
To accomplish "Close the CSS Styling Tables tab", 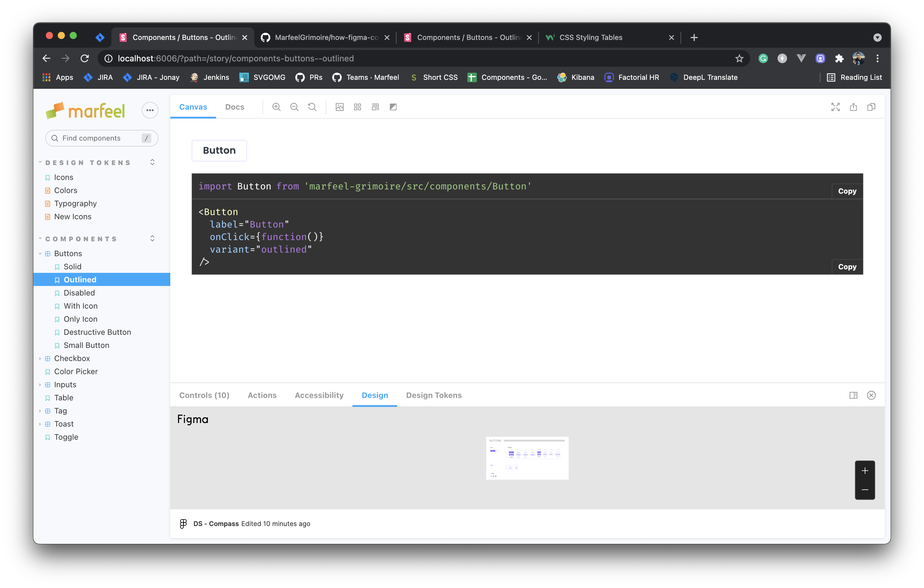I will pyautogui.click(x=671, y=37).
